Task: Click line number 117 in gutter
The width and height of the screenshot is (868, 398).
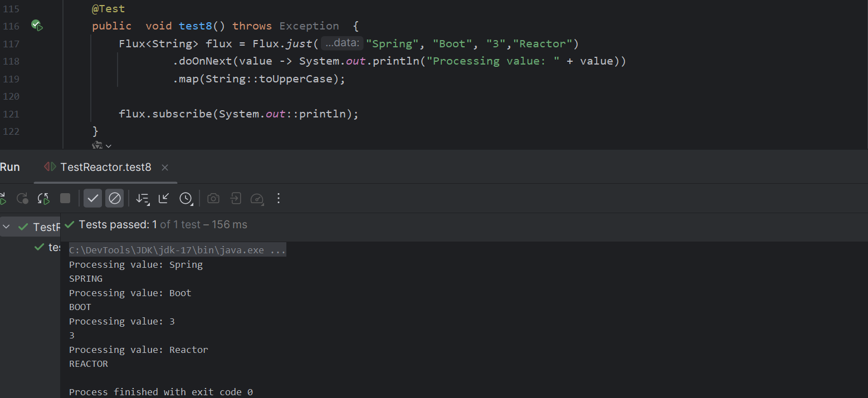Action: click(11, 43)
